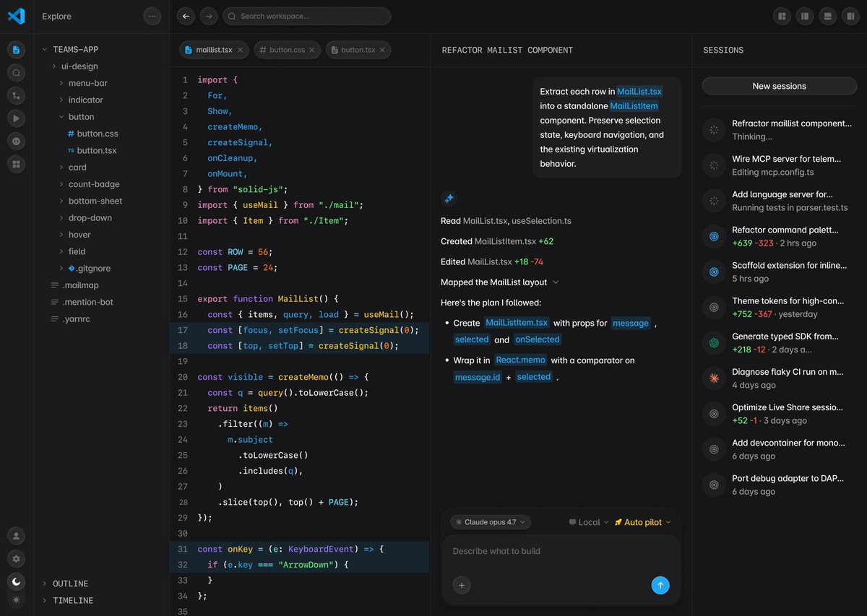Click the New sessions button
The height and width of the screenshot is (616, 867).
coord(779,86)
